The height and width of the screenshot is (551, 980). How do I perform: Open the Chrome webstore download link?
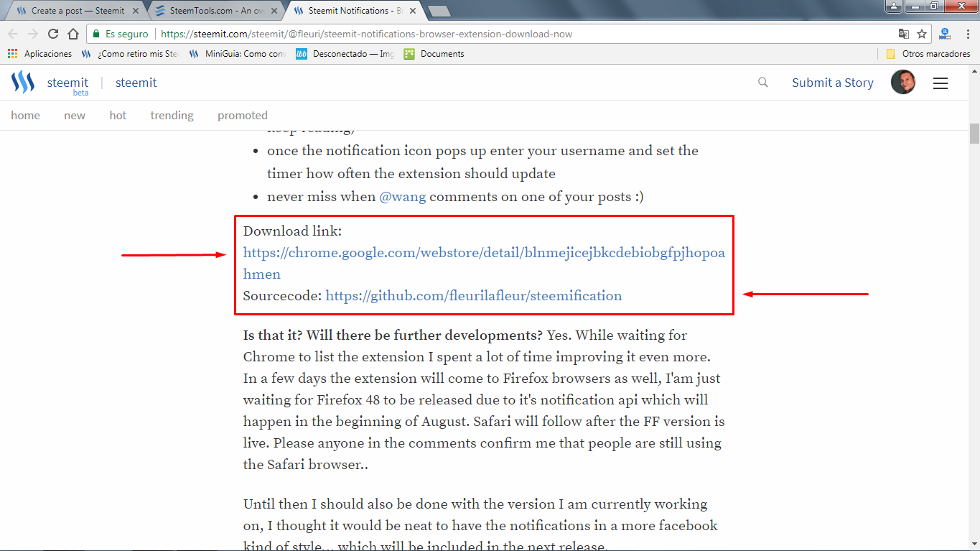[484, 264]
